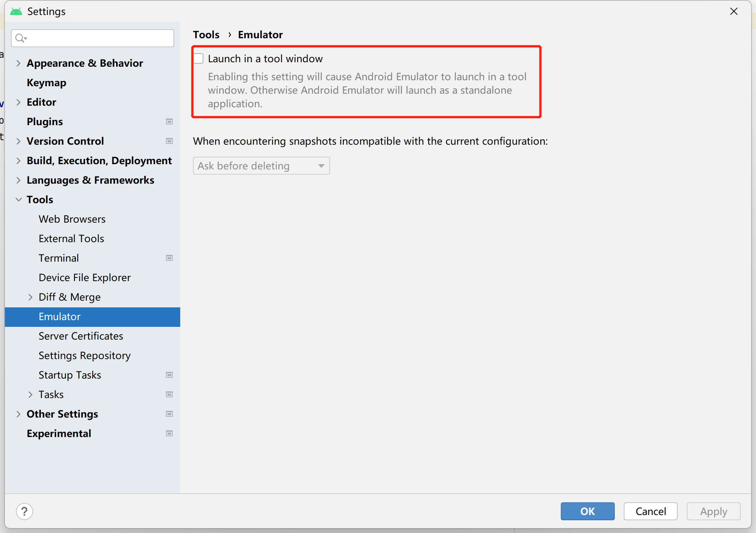Open Device File Explorer settings
The width and height of the screenshot is (756, 533).
click(85, 278)
